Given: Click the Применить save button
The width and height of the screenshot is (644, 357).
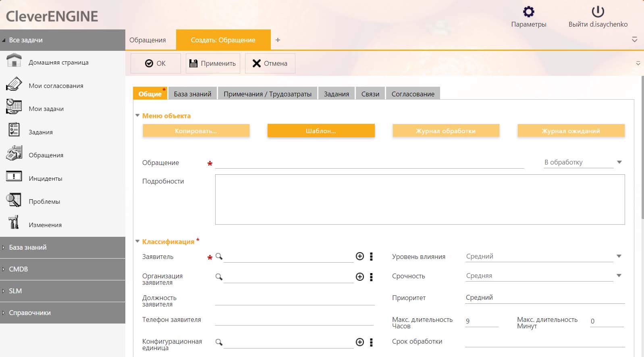Looking at the screenshot, I should point(213,63).
